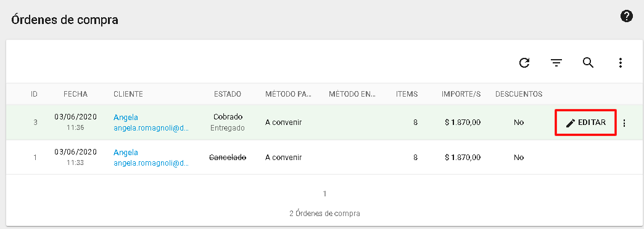Click angela.romagnoli email in order 1

coord(151,164)
